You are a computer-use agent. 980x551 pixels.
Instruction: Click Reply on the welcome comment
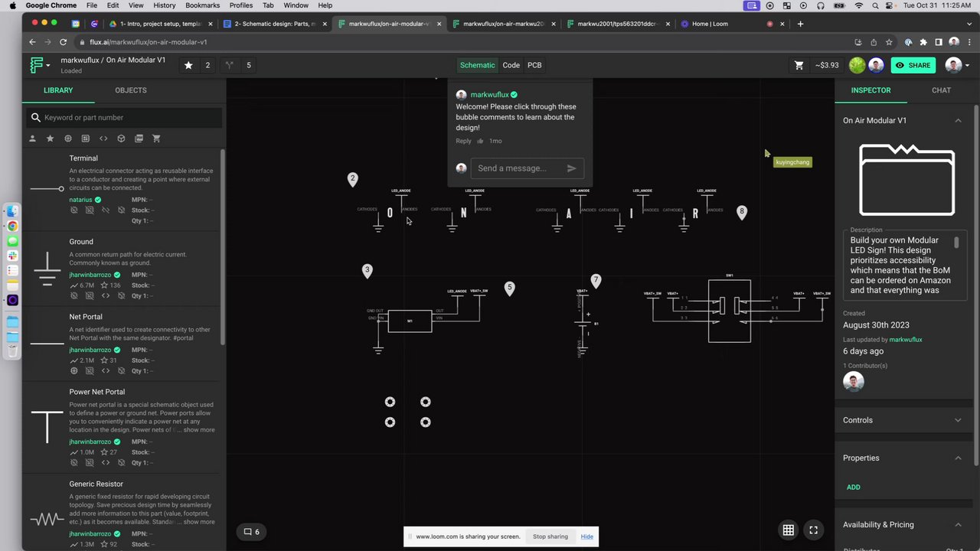coord(463,141)
